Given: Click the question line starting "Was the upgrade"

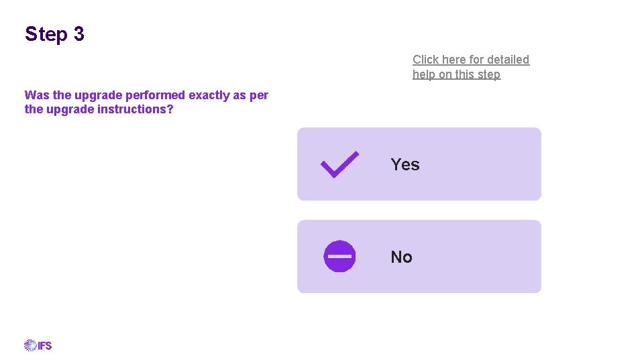Looking at the screenshot, I should click(x=146, y=95).
